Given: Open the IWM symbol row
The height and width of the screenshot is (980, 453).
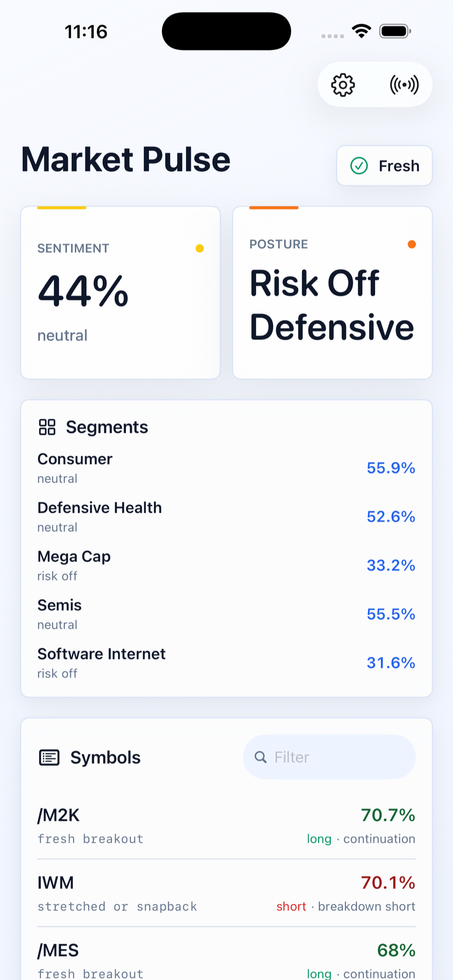Looking at the screenshot, I should (x=226, y=893).
